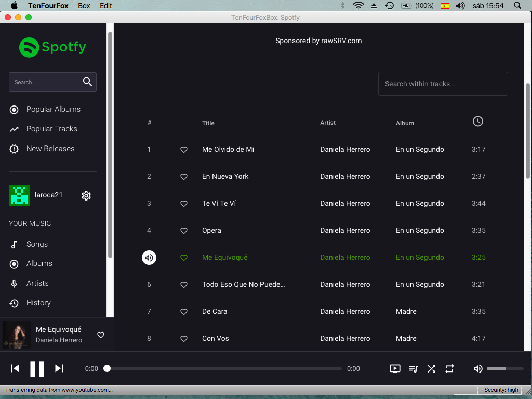Open Popular Tracks in sidebar
Image resolution: width=532 pixels, height=399 pixels.
pyautogui.click(x=51, y=129)
